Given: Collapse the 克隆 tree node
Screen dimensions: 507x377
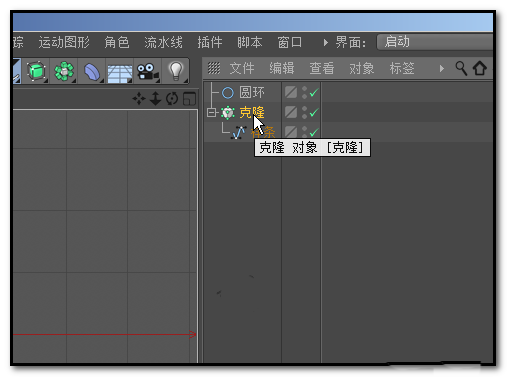Looking at the screenshot, I should click(x=211, y=113).
